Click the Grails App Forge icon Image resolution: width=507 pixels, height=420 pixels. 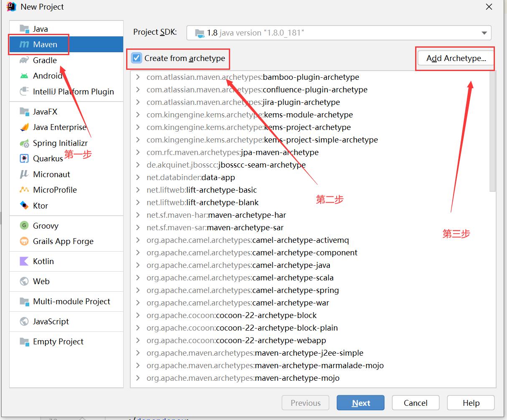coord(24,241)
